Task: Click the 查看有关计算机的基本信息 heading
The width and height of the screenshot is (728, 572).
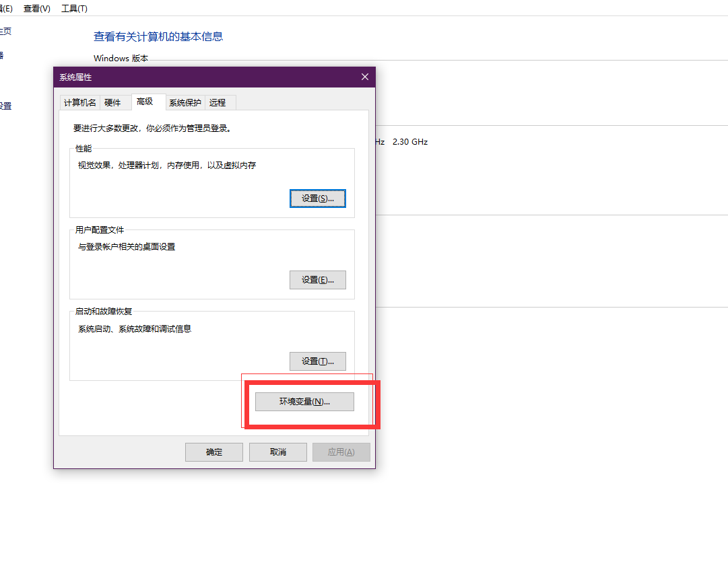Action: click(x=158, y=37)
